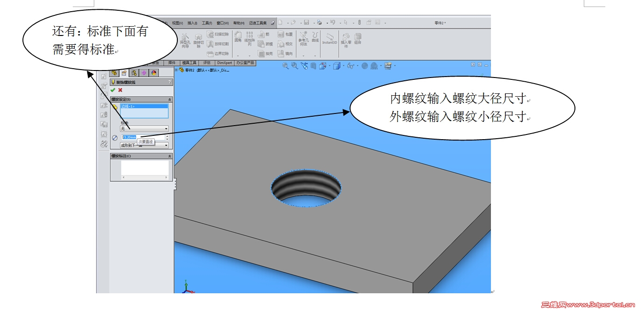Click the 边界切除 boundary cut tool

218,54
